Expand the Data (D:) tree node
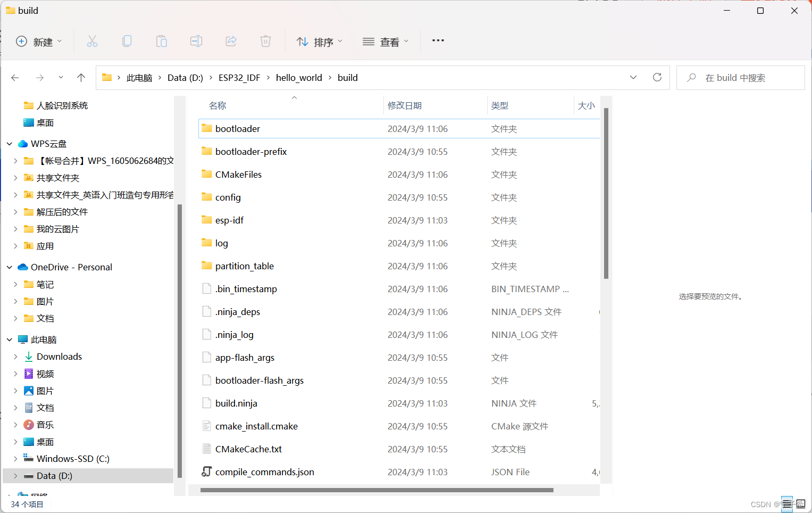 pyautogui.click(x=15, y=476)
